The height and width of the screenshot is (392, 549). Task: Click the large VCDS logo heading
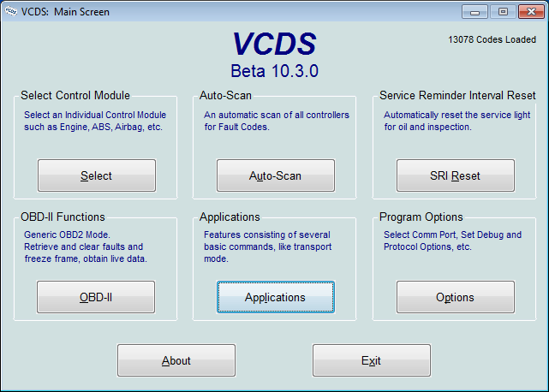pos(274,45)
